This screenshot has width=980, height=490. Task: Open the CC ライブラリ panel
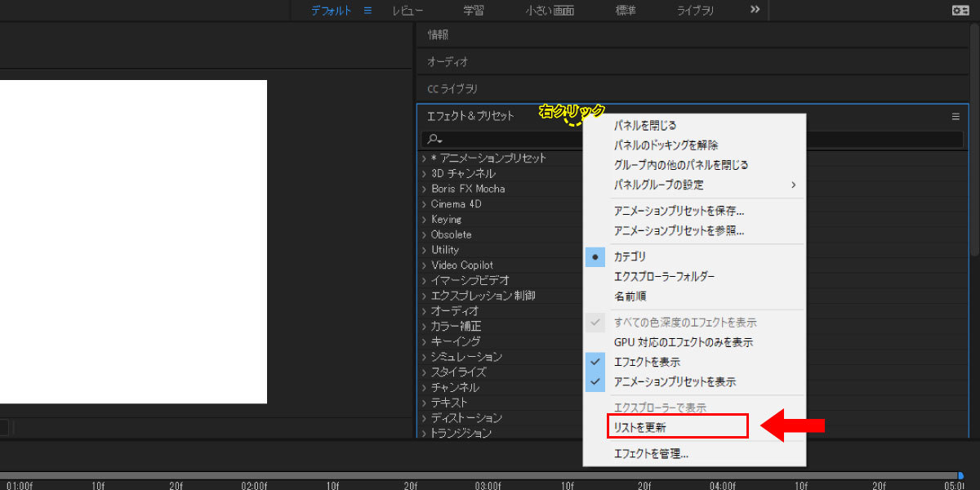coord(452,88)
